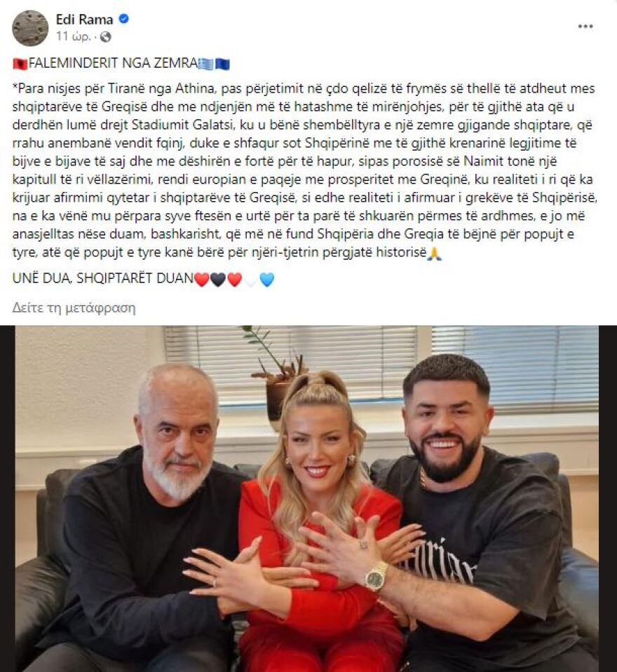Open Edi Rama's profile picture avatar
Image resolution: width=617 pixels, height=672 pixels.
pyautogui.click(x=30, y=28)
